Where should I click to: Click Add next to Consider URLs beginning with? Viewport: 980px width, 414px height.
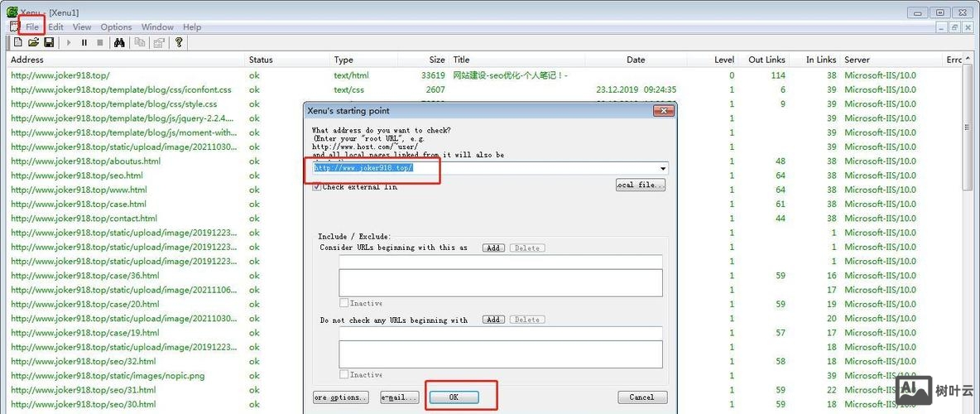[x=493, y=248]
